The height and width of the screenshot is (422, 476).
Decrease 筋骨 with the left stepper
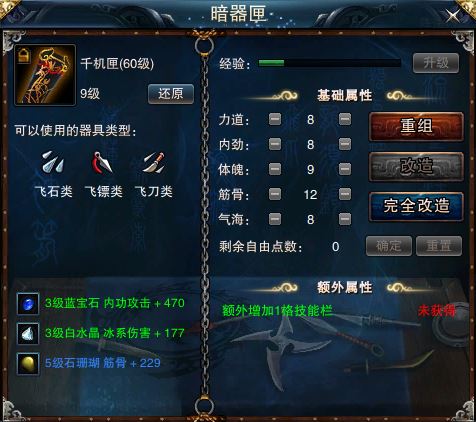275,194
